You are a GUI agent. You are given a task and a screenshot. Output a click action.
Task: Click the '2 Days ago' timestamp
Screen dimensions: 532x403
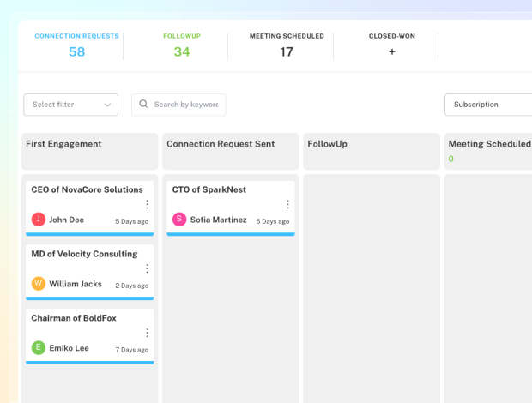pos(131,286)
